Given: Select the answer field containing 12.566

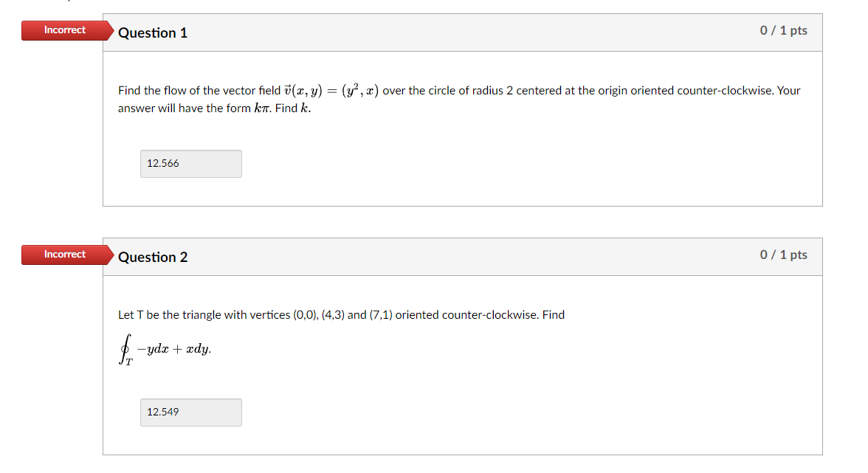Looking at the screenshot, I should (190, 163).
